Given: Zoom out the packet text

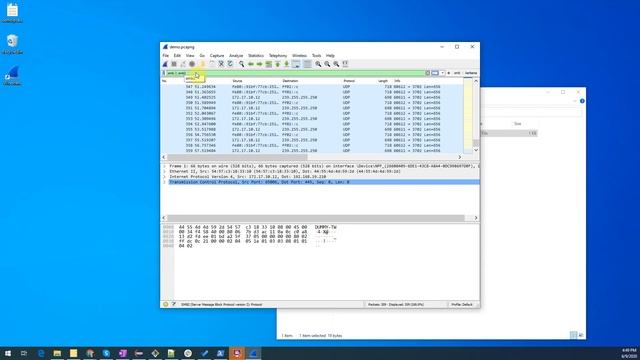Looking at the screenshot, I should coord(327,64).
